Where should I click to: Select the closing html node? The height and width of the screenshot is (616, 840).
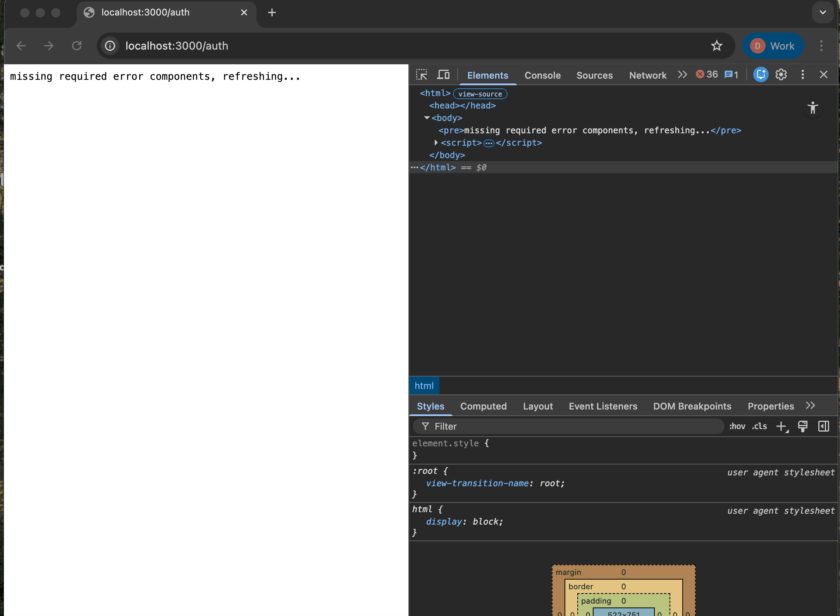coord(438,167)
